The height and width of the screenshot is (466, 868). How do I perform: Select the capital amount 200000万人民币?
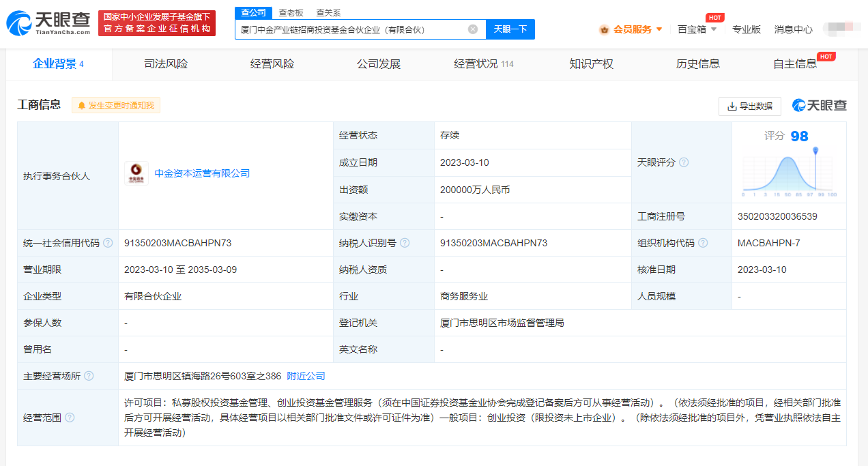pos(475,190)
